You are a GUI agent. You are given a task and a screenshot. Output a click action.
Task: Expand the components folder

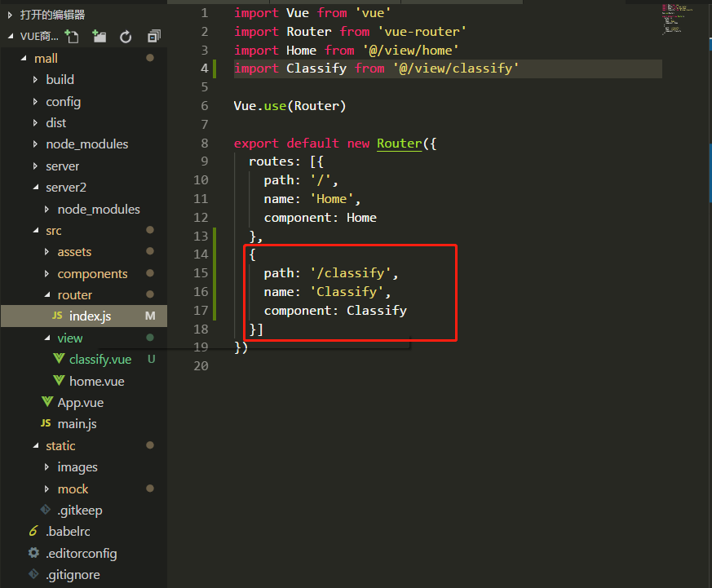(46, 273)
